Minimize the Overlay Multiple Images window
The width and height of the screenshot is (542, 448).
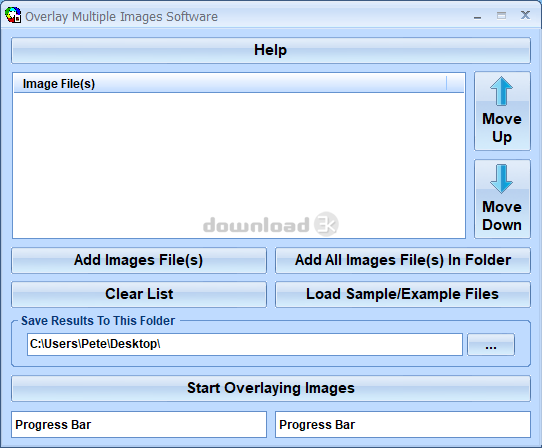(478, 16)
